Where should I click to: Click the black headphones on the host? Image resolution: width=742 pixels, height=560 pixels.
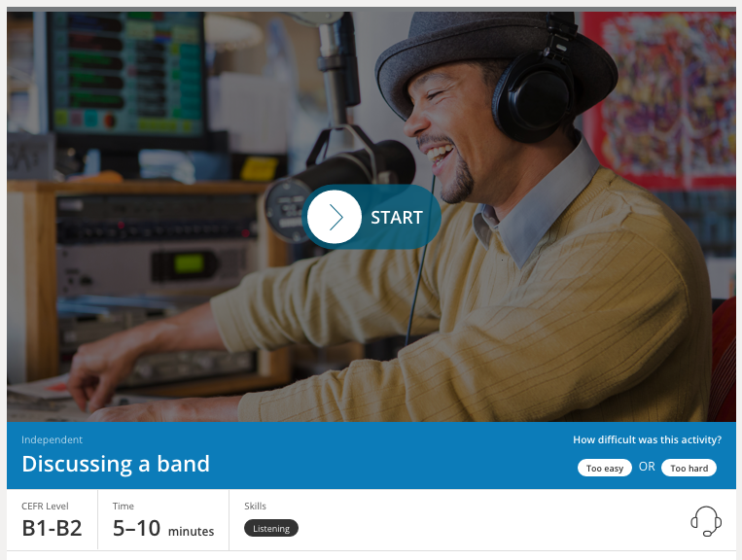pos(535,89)
